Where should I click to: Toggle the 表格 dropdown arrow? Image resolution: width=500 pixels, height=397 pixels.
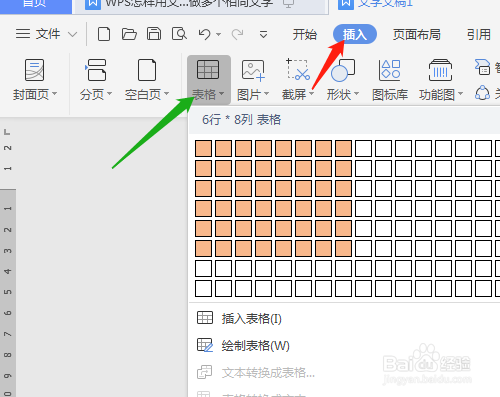tap(221, 94)
